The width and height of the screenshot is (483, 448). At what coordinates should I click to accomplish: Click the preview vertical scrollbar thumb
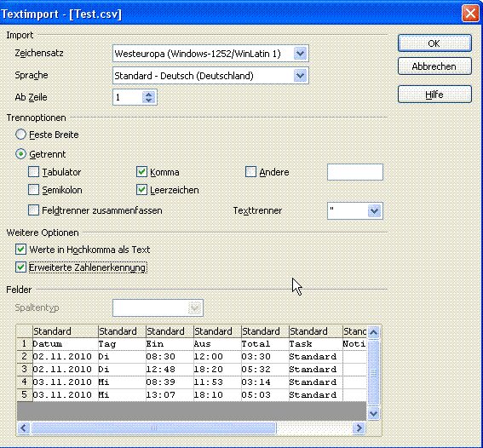coord(373,373)
